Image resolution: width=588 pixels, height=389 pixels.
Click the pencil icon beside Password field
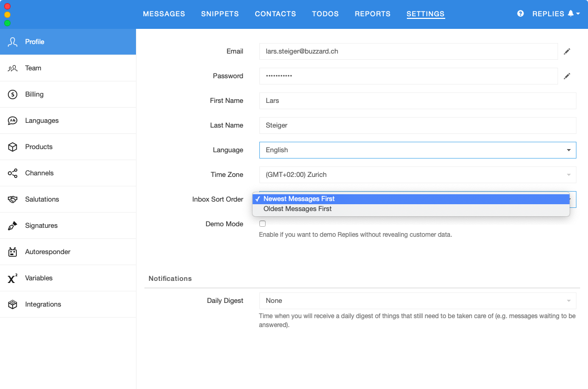click(x=567, y=76)
